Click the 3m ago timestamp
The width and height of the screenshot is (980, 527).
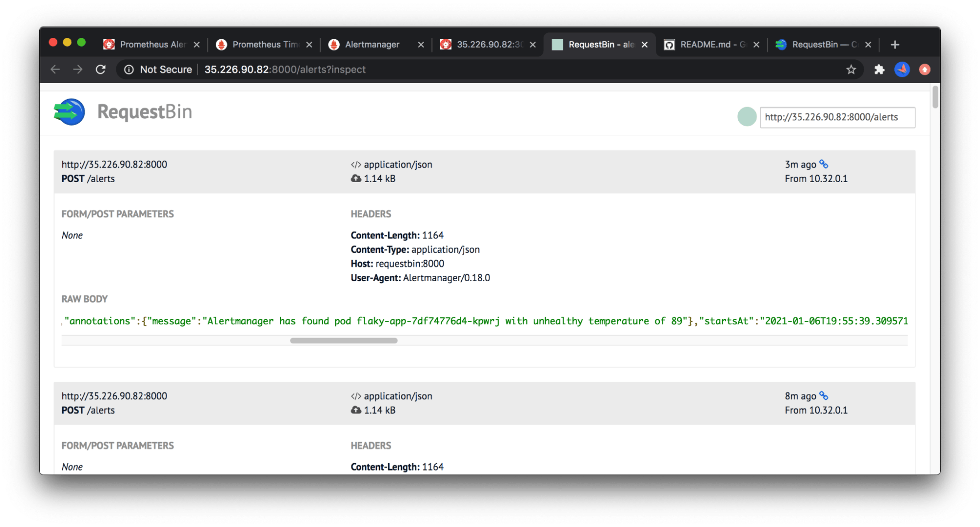[x=800, y=164]
